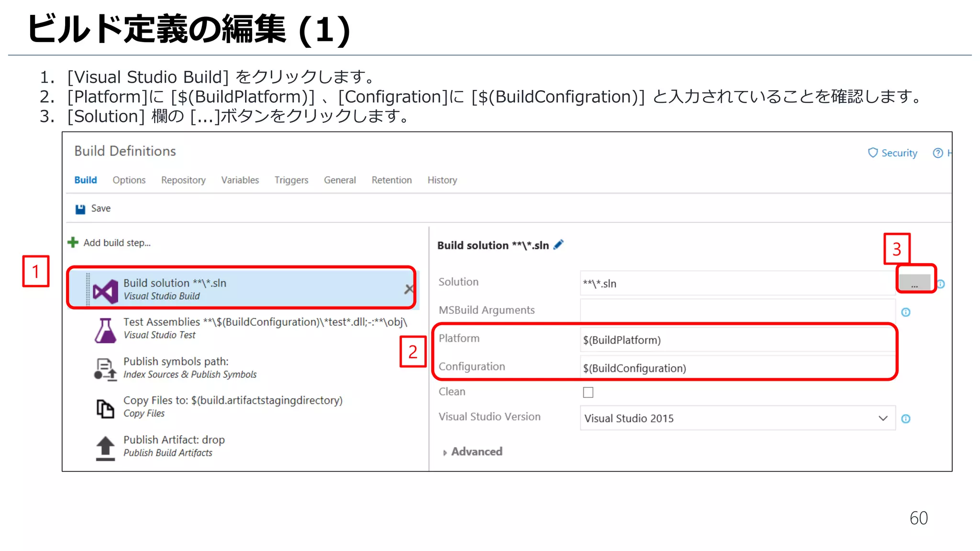Click the Publish Artifact upload arrow icon
The image size is (980, 551).
pyautogui.click(x=105, y=448)
